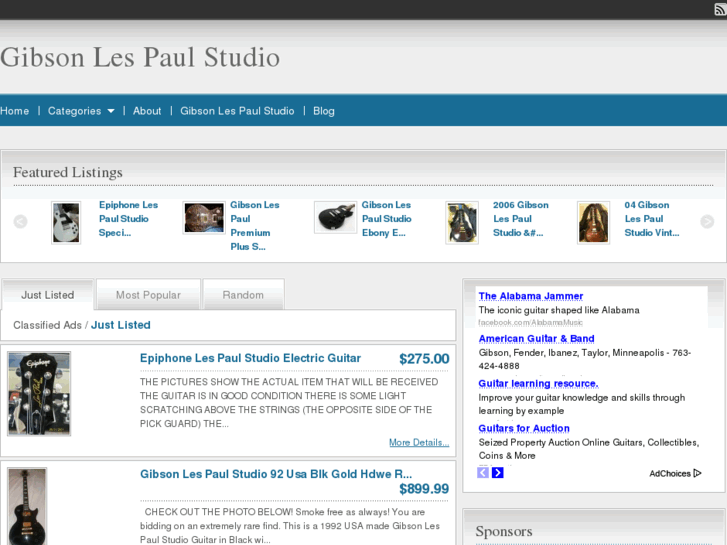Image resolution: width=727 pixels, height=545 pixels.
Task: Switch to Just Listed tab
Action: (x=48, y=295)
